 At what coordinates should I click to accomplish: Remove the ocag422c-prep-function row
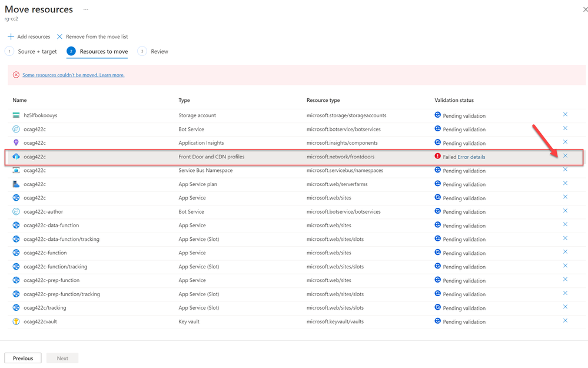[565, 280]
